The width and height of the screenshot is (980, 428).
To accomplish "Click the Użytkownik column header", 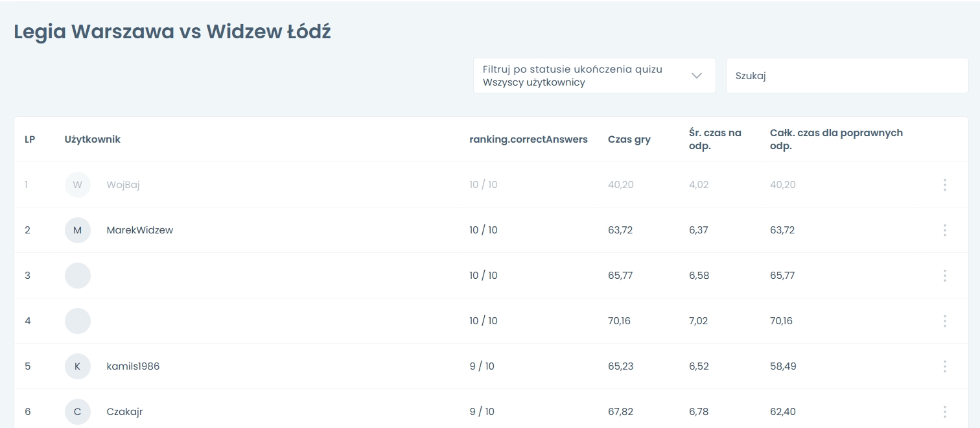I will (x=93, y=139).
